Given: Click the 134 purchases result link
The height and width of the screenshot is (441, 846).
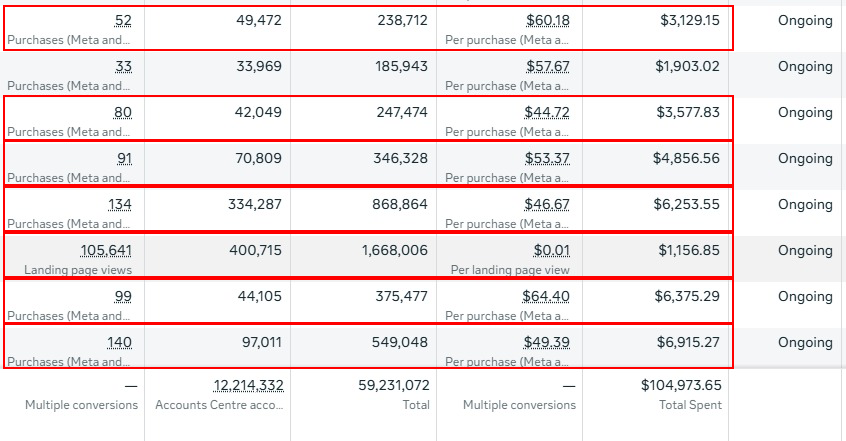Looking at the screenshot, I should tap(119, 205).
